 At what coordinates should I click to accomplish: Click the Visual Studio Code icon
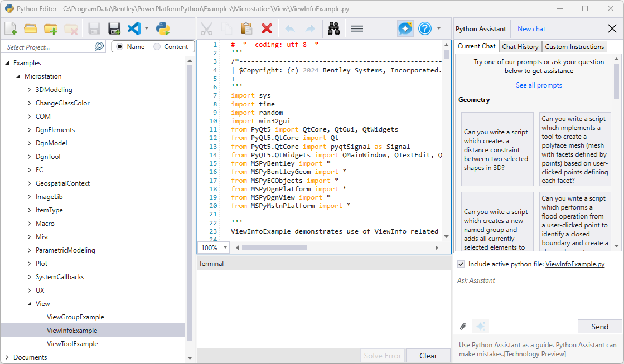(134, 28)
